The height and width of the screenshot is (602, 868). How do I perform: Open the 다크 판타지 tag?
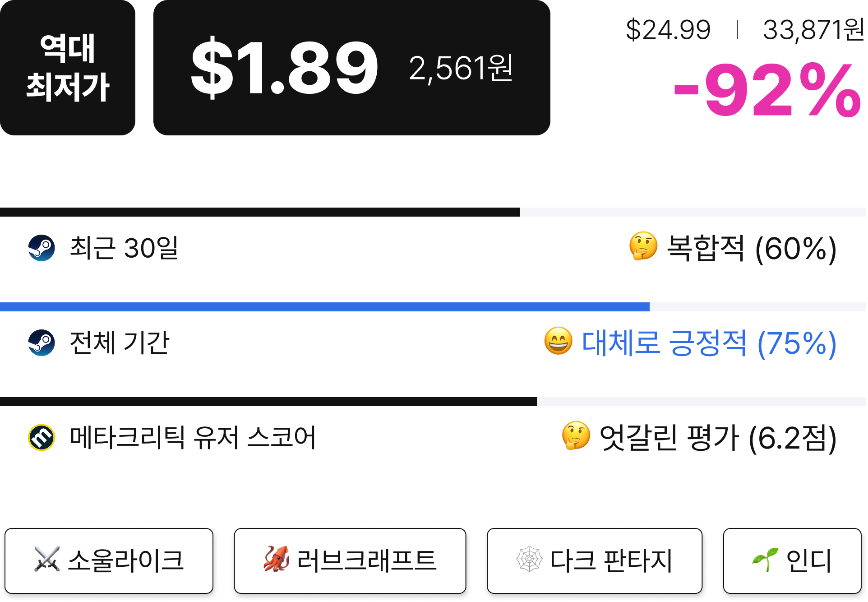coord(595,560)
